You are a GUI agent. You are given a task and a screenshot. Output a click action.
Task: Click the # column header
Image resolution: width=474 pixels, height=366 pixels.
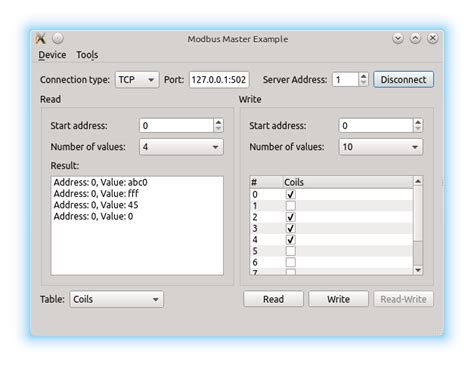(x=266, y=182)
